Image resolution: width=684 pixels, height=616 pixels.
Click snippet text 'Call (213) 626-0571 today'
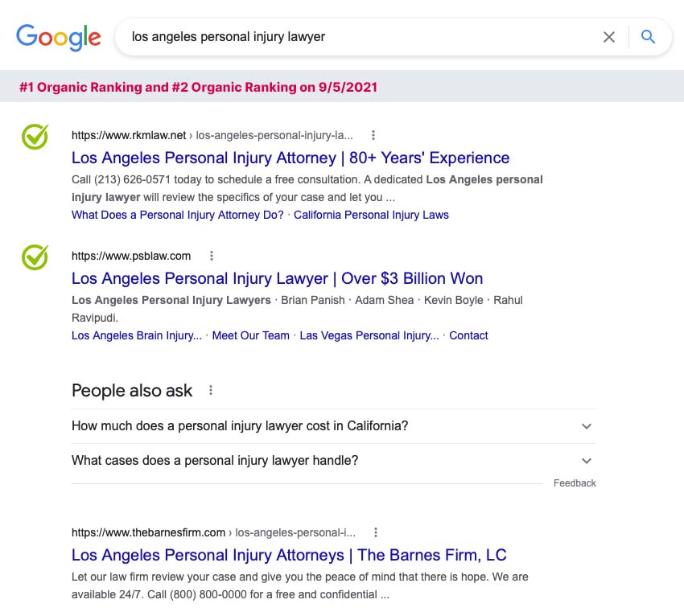pyautogui.click(x=137, y=179)
